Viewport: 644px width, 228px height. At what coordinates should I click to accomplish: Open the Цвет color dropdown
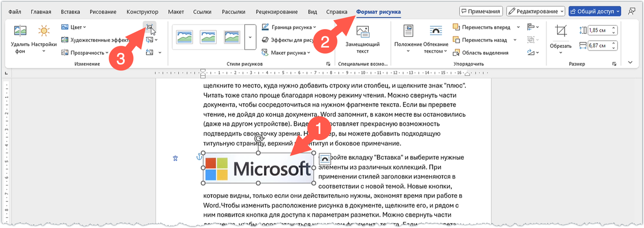coord(74,27)
